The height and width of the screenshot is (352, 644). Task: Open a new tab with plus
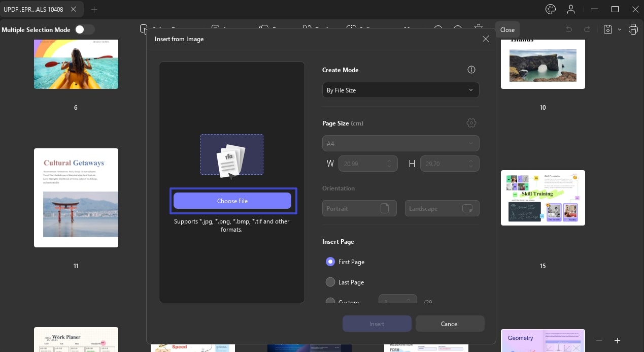[94, 9]
